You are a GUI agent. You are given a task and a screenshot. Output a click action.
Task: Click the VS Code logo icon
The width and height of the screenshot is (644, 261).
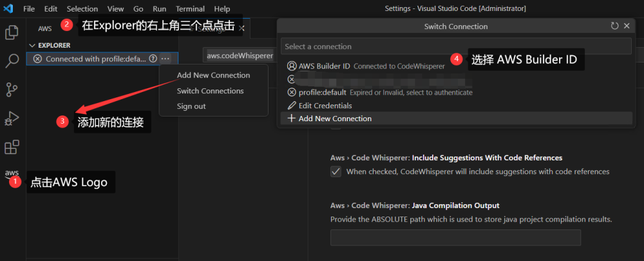tap(8, 8)
